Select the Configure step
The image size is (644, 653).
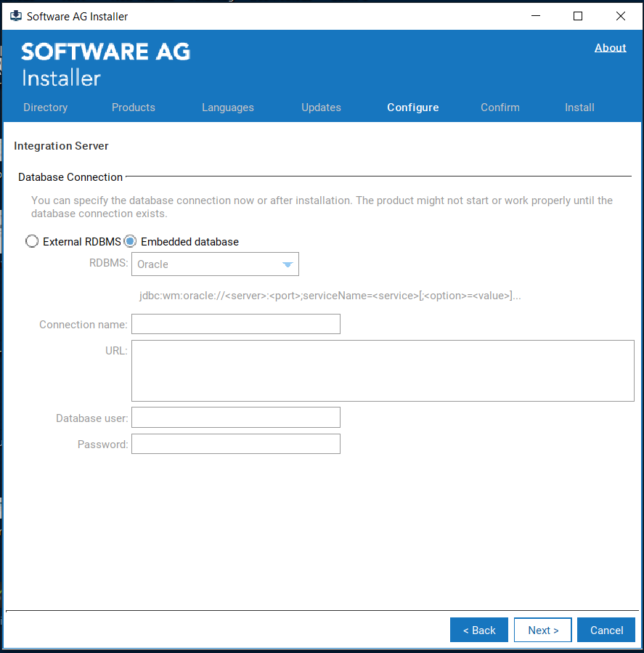point(412,107)
